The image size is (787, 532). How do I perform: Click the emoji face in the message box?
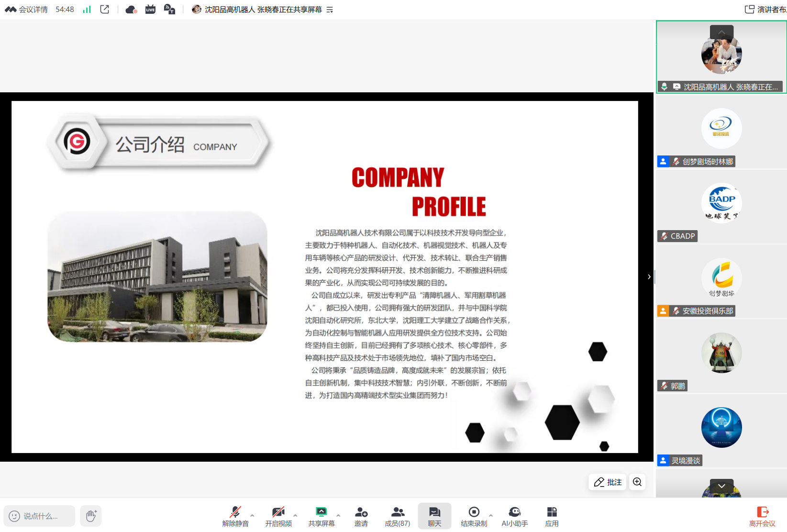(x=14, y=516)
